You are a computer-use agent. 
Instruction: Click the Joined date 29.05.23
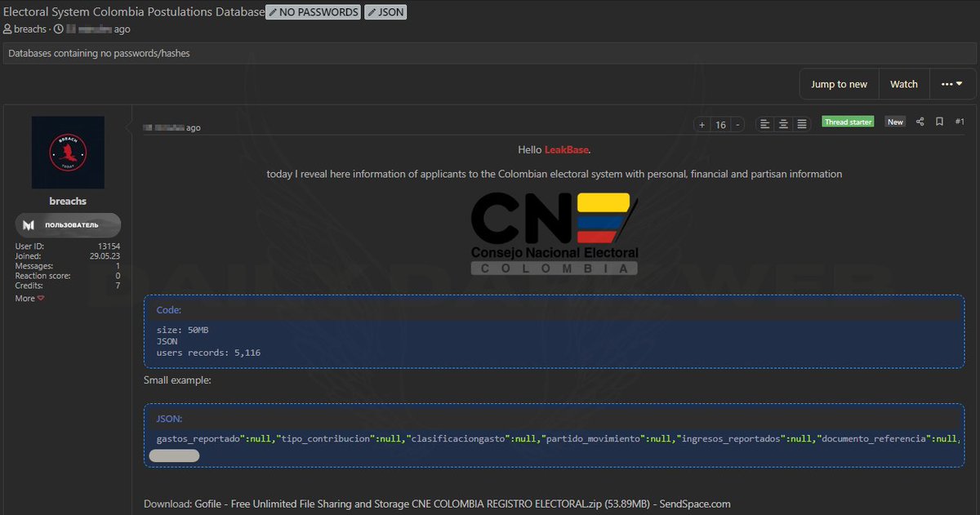(105, 256)
